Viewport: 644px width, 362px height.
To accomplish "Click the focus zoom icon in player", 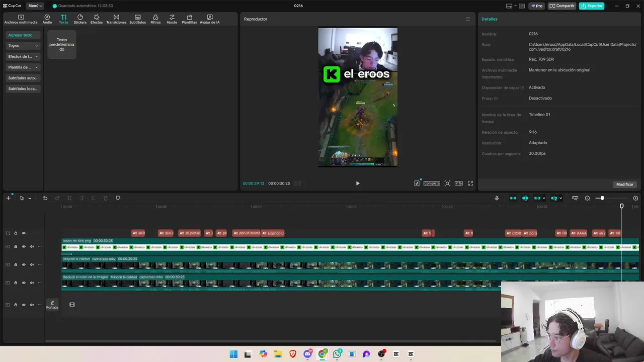I will [x=447, y=184].
